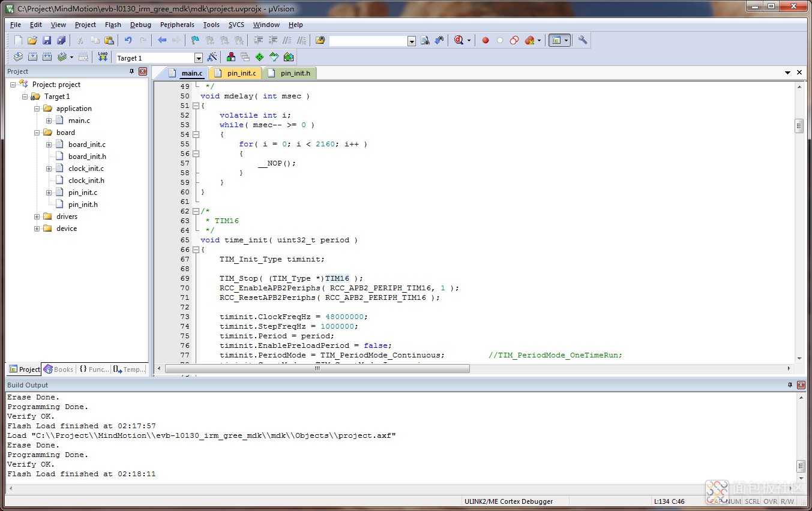This screenshot has width=812, height=511.
Task: Collapse the application folder in project tree
Action: point(37,109)
